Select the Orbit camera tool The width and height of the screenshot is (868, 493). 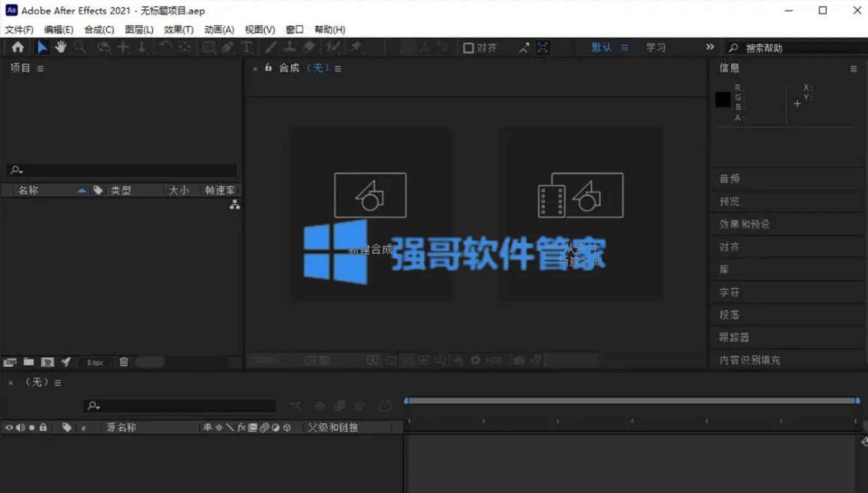click(x=103, y=47)
